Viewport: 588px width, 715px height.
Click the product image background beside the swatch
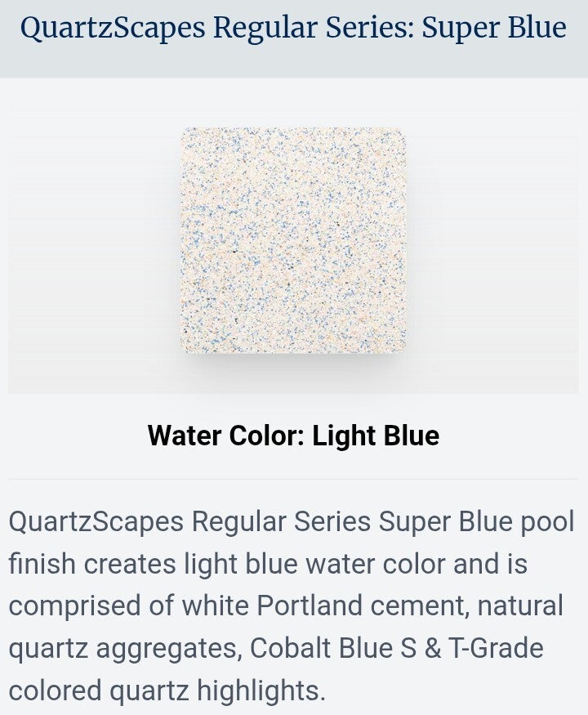pyautogui.click(x=91, y=251)
